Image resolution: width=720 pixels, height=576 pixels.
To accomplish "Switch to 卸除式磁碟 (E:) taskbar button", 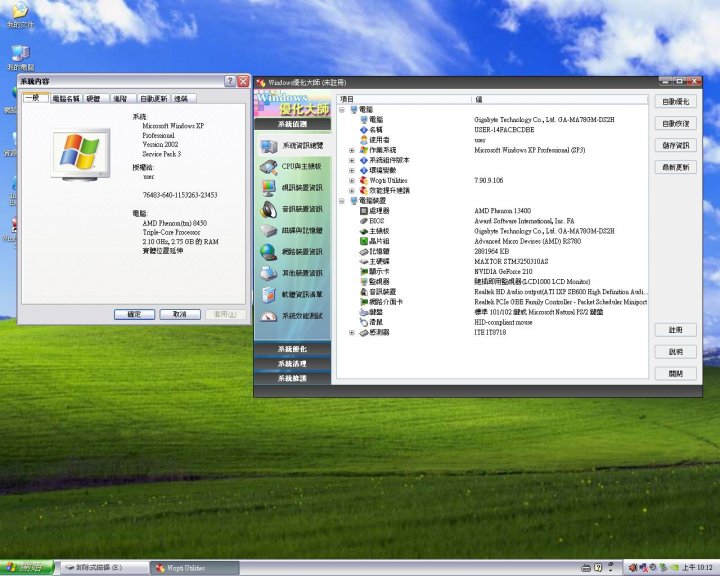I will pos(105,568).
